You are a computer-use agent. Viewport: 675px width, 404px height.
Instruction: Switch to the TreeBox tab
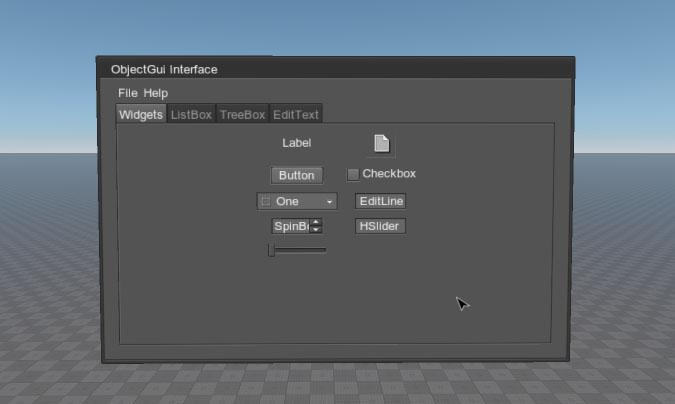pos(242,115)
